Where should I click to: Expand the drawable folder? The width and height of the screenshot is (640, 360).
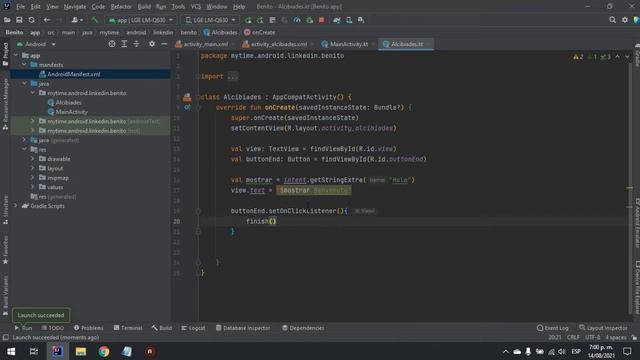coord(33,159)
